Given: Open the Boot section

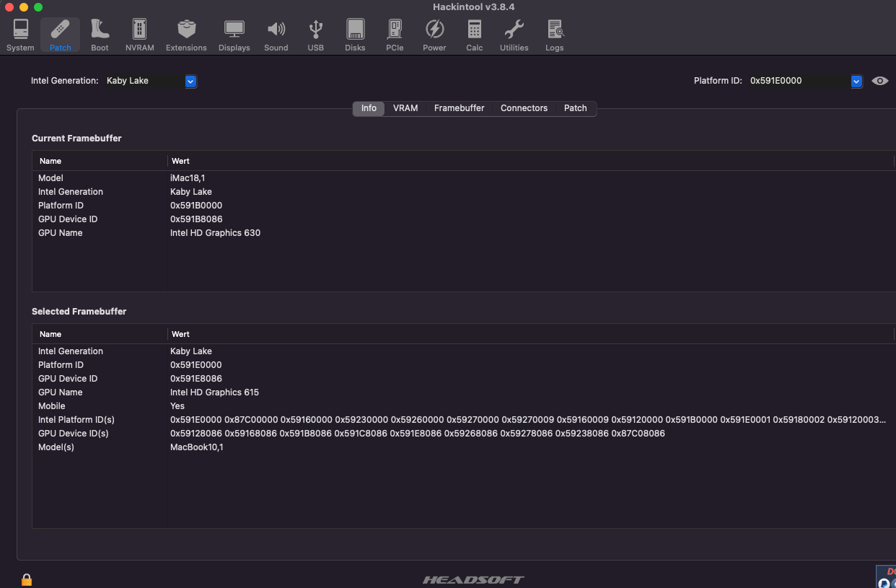Looking at the screenshot, I should (x=100, y=35).
